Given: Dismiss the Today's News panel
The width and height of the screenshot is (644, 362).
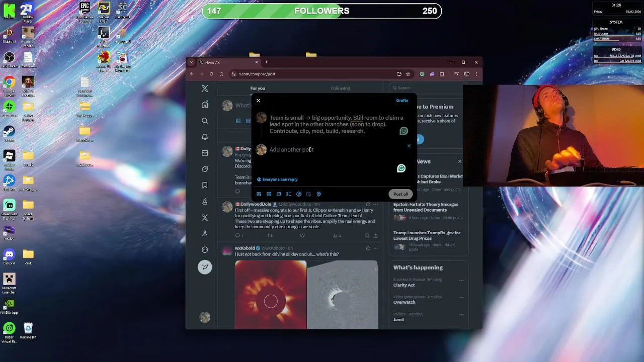Looking at the screenshot, I should [459, 161].
